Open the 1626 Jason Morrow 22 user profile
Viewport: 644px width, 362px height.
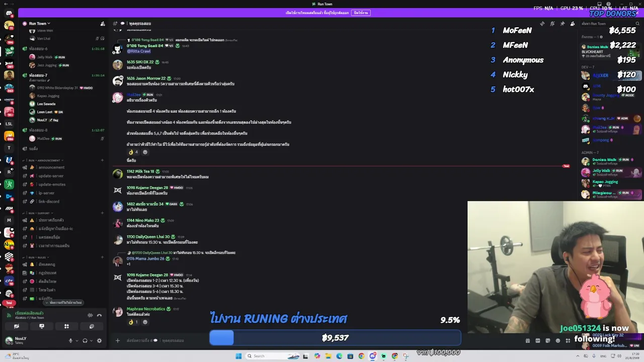point(146,78)
